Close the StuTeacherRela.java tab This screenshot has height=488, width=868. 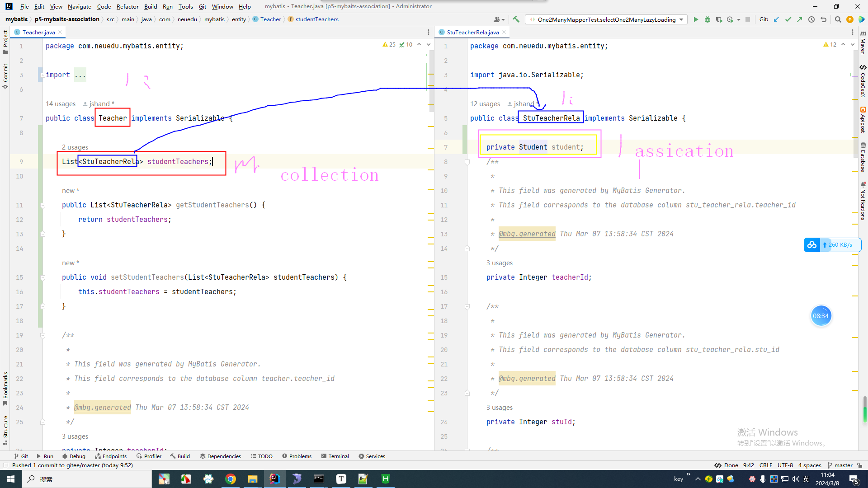point(504,32)
